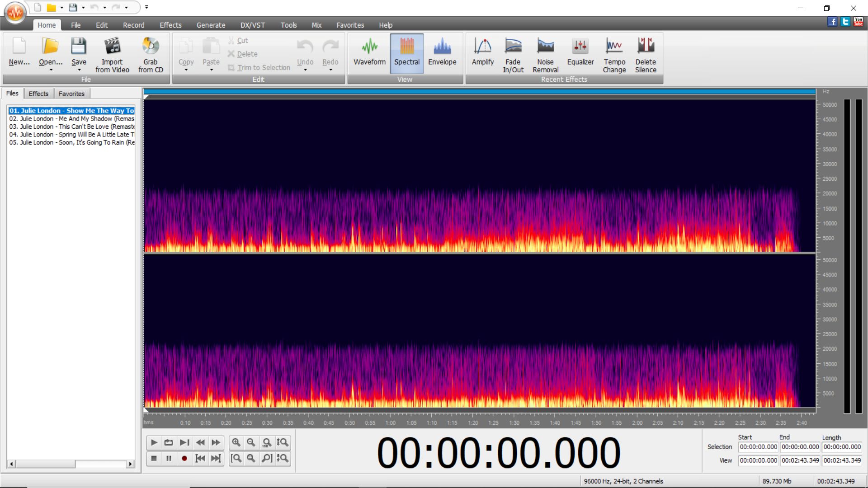Expand the Undo dropdown arrow in ribbon
Viewport: 868px width, 488px height.
pos(305,70)
